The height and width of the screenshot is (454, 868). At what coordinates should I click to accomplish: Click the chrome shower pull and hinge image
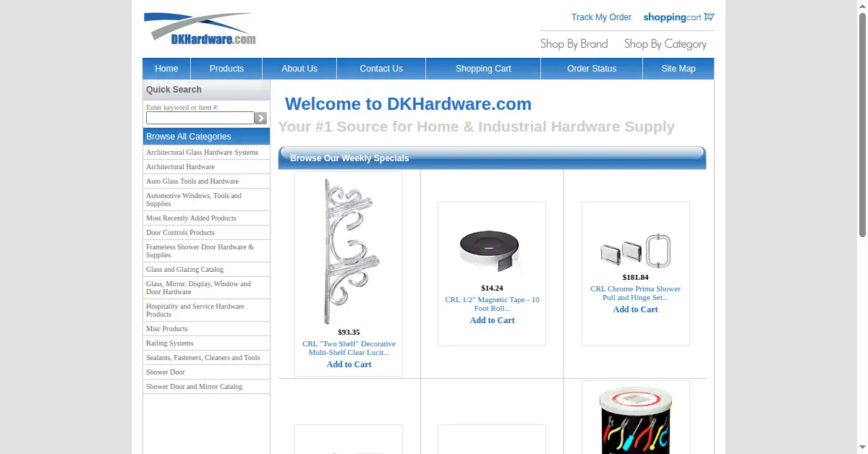click(x=635, y=251)
